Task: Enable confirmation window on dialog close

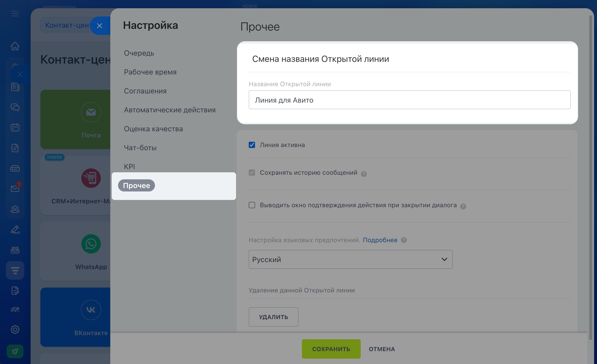Action: click(x=252, y=205)
